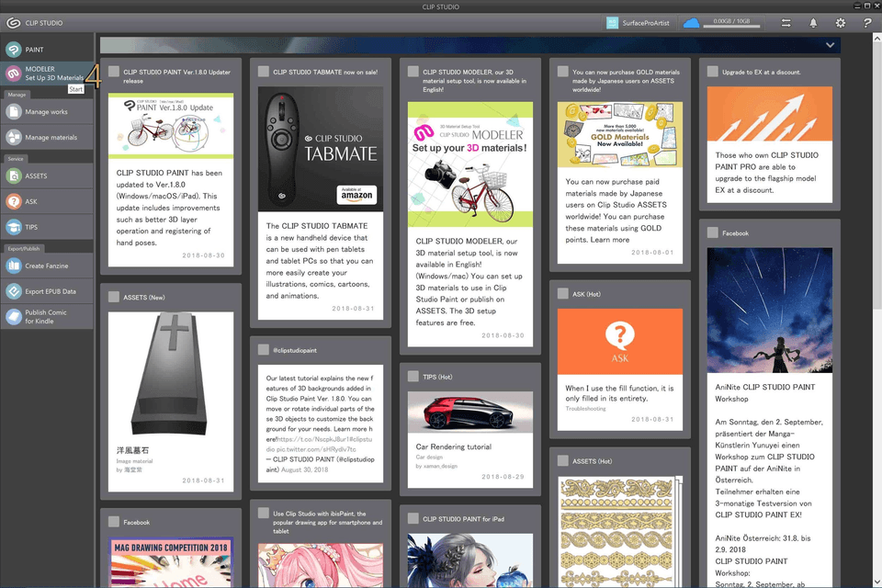
Task: Click the vertical scrollbar thumb
Action: point(876,175)
